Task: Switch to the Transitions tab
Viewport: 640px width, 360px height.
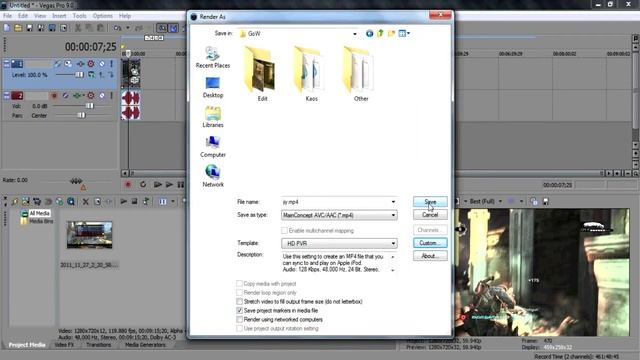Action: coord(98,345)
